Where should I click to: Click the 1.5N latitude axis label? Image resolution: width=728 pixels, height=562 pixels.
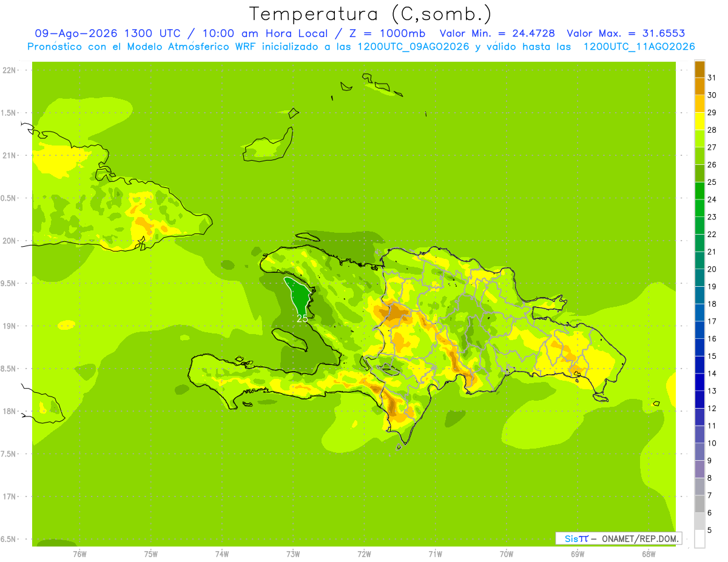(9, 113)
